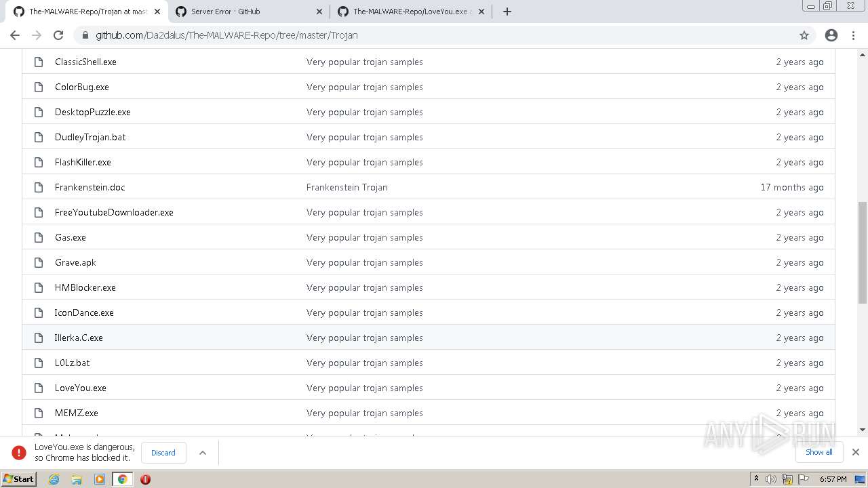The height and width of the screenshot is (488, 868).
Task: Click the red stop-sign taskbar icon
Action: point(145,479)
